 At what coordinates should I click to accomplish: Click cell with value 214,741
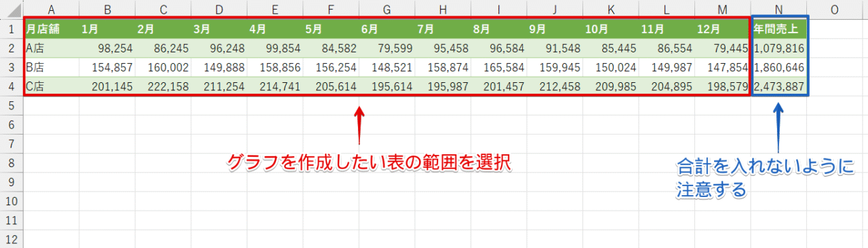275,86
